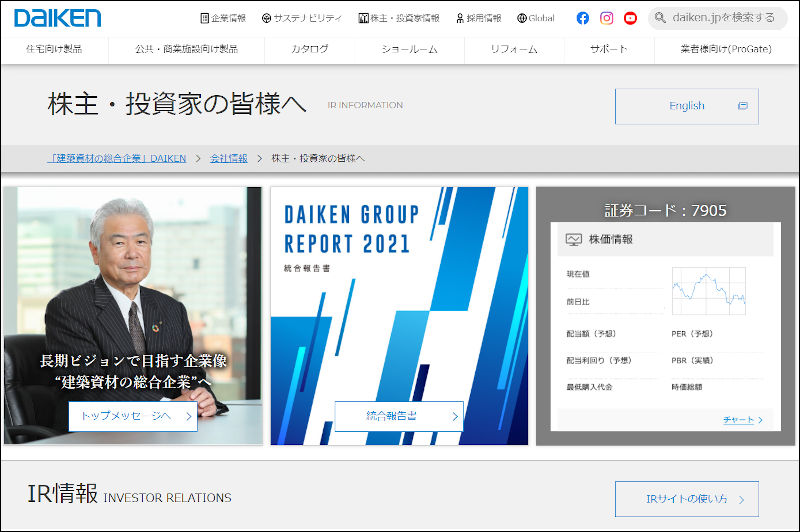Open the YouTube icon link
800x532 pixels.
tap(630, 18)
